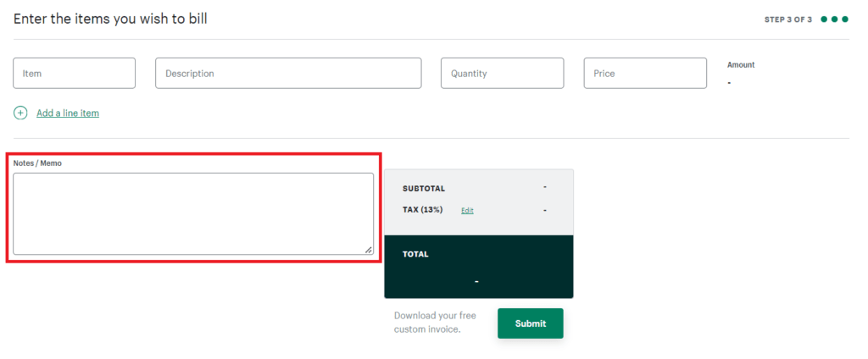The height and width of the screenshot is (359, 868).
Task: Open the tax Edit link
Action: coord(467,210)
